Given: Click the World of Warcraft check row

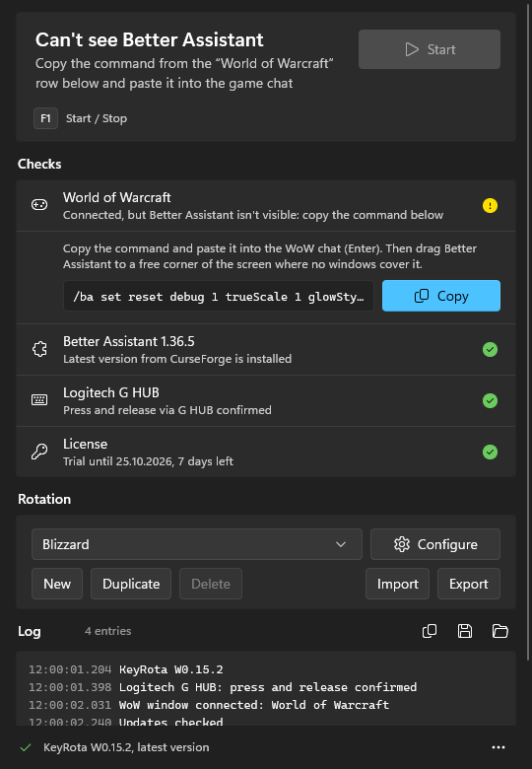Looking at the screenshot, I should pyautogui.click(x=266, y=205).
